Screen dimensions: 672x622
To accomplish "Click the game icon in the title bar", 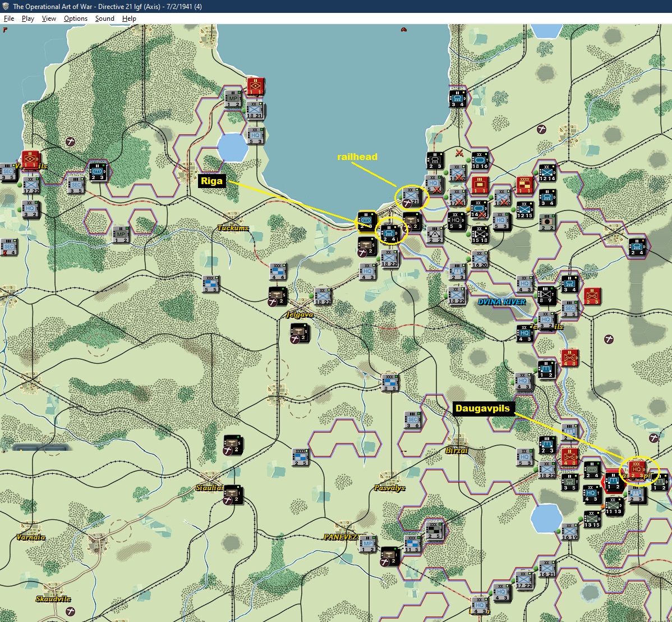I will 6,6.
